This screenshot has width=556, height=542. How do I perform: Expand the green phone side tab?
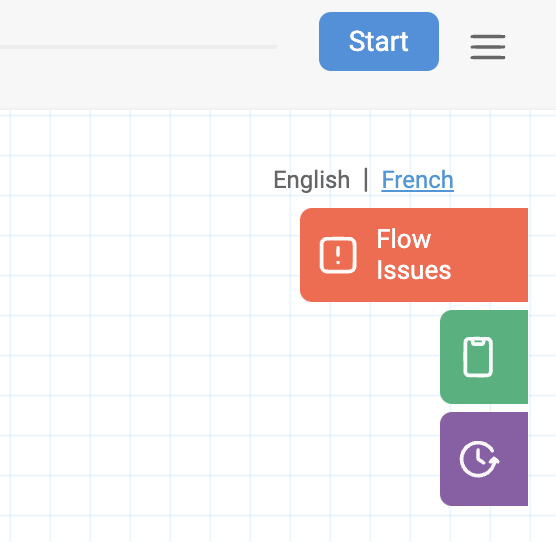click(x=484, y=357)
